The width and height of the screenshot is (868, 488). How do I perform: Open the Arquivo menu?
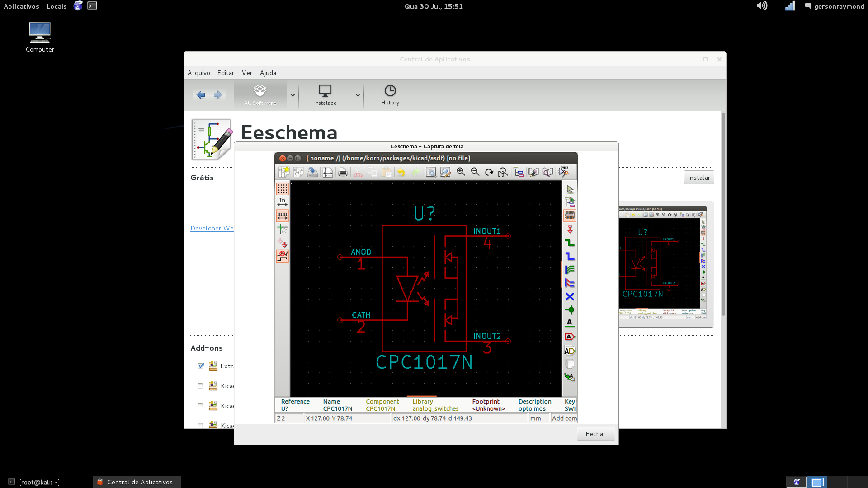199,73
